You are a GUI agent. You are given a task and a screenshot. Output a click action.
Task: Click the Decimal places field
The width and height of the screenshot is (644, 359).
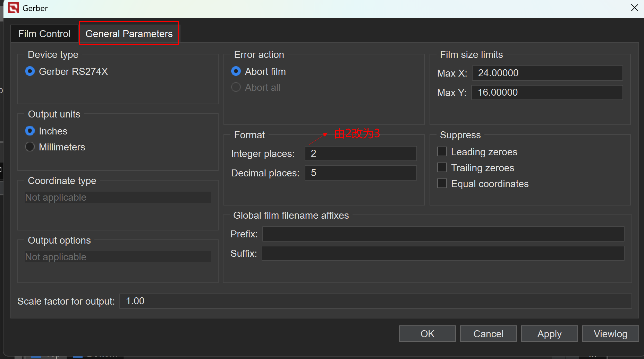click(361, 173)
